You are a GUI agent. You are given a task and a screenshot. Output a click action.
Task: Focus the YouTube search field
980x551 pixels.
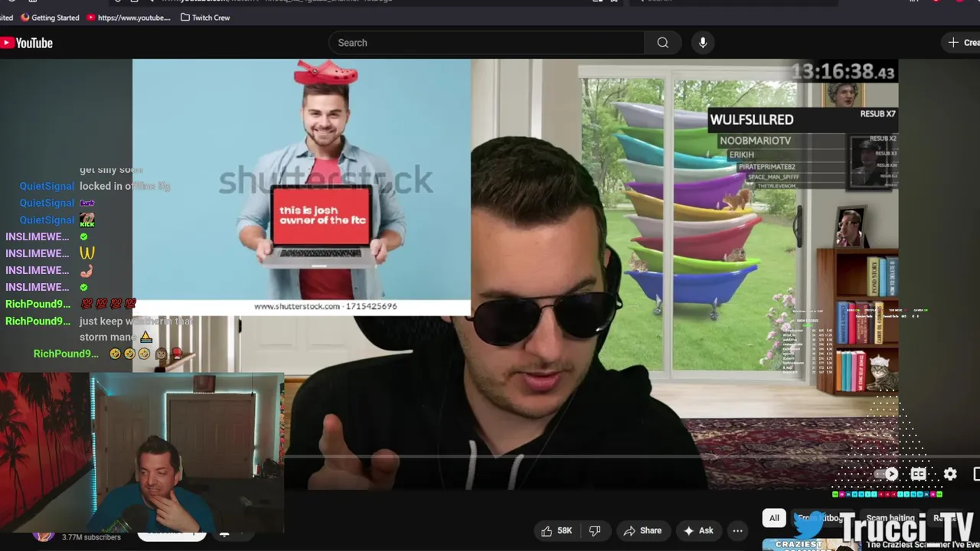tap(486, 43)
